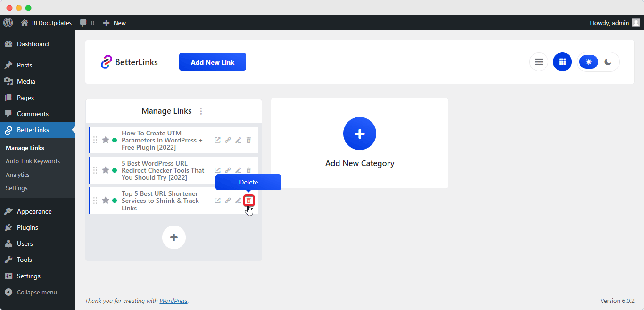
Task: Select light mode on the theme switch slider
Action: (588, 61)
